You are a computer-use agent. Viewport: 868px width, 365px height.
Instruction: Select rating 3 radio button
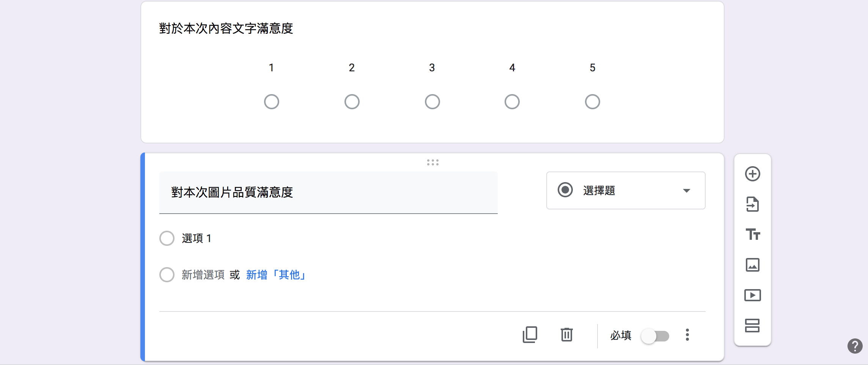click(x=432, y=102)
